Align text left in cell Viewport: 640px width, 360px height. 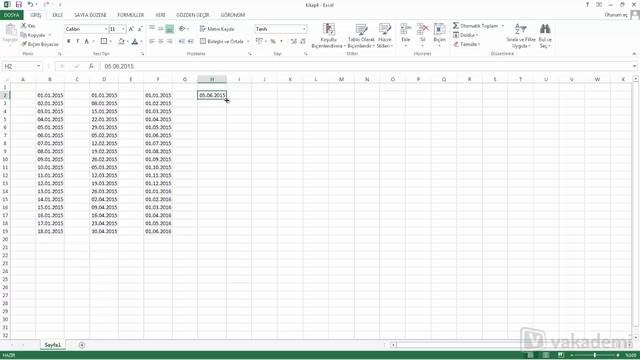click(152, 41)
